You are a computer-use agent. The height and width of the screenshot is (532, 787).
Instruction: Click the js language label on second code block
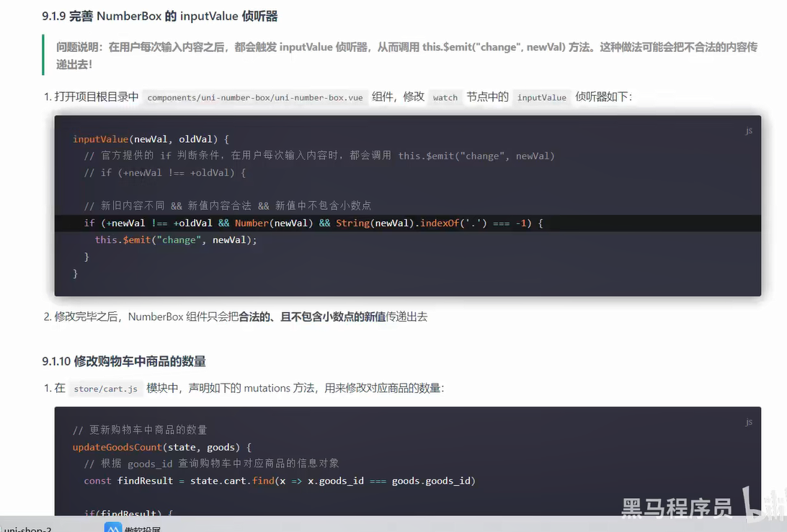click(x=748, y=422)
